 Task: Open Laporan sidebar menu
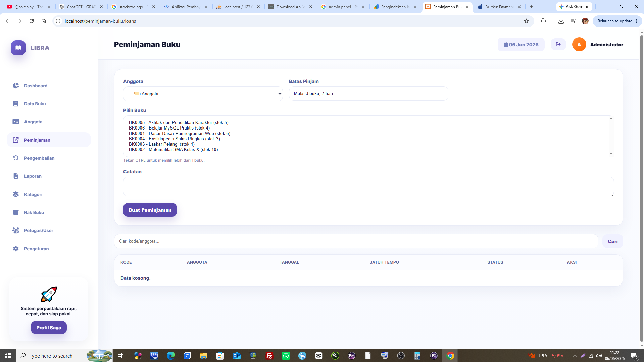[33, 176]
